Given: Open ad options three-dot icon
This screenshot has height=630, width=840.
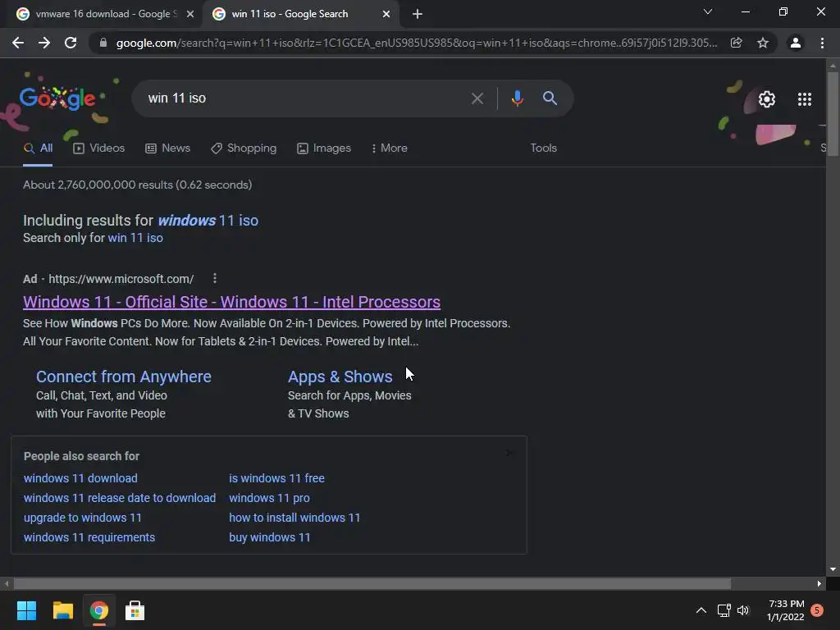Looking at the screenshot, I should pos(215,279).
